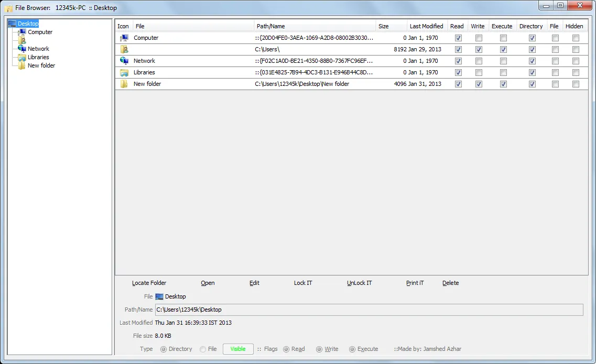The height and width of the screenshot is (364, 596).
Task: Click the green Visible button
Action: (238, 349)
